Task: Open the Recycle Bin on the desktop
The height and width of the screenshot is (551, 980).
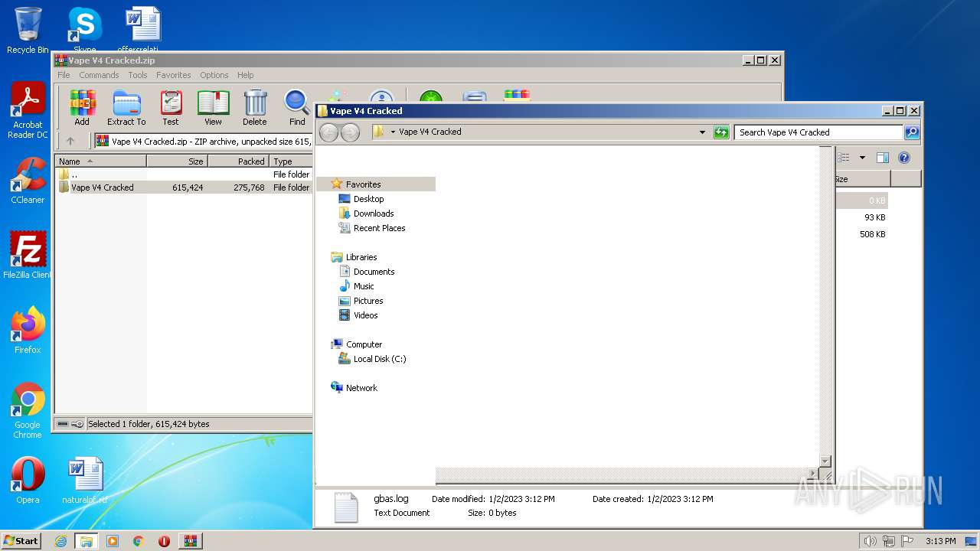Action: click(28, 31)
